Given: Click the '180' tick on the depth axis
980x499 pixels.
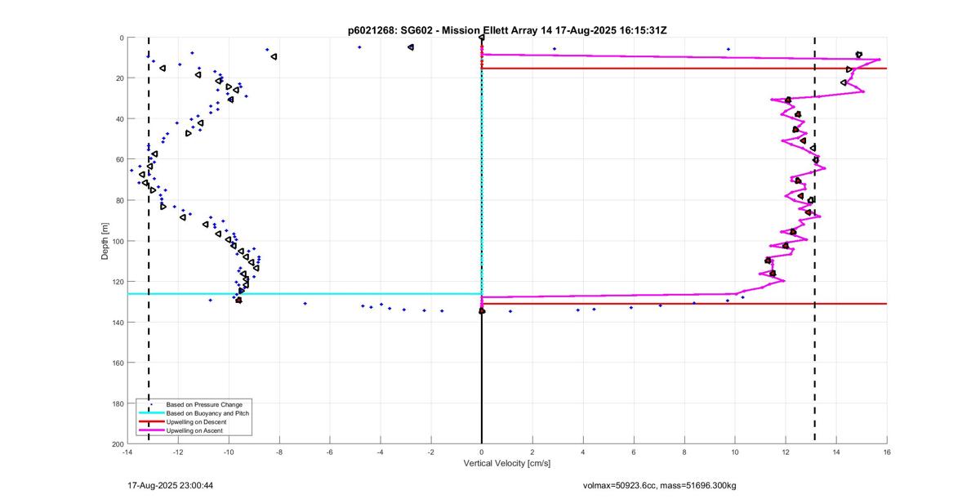Looking at the screenshot, I should (118, 403).
